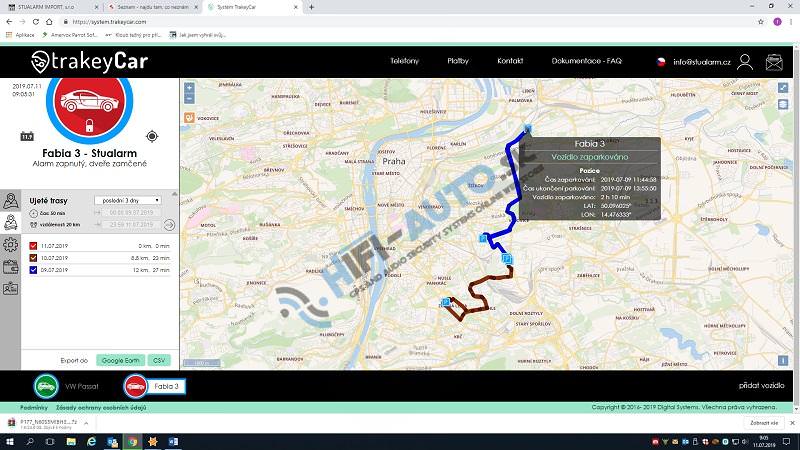Screen dimensions: 800x450
Task: Click 'Zobrazit vše' downloads button
Action: click(x=764, y=423)
